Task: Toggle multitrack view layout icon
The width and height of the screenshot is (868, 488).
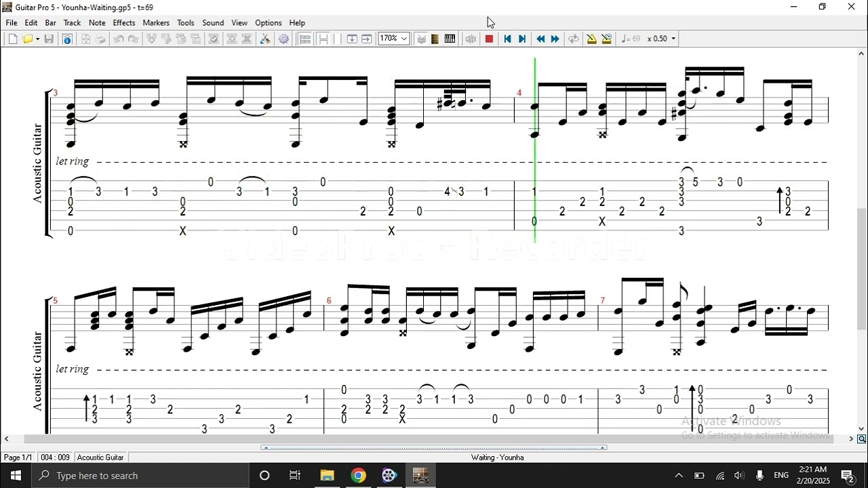Action: (x=305, y=39)
